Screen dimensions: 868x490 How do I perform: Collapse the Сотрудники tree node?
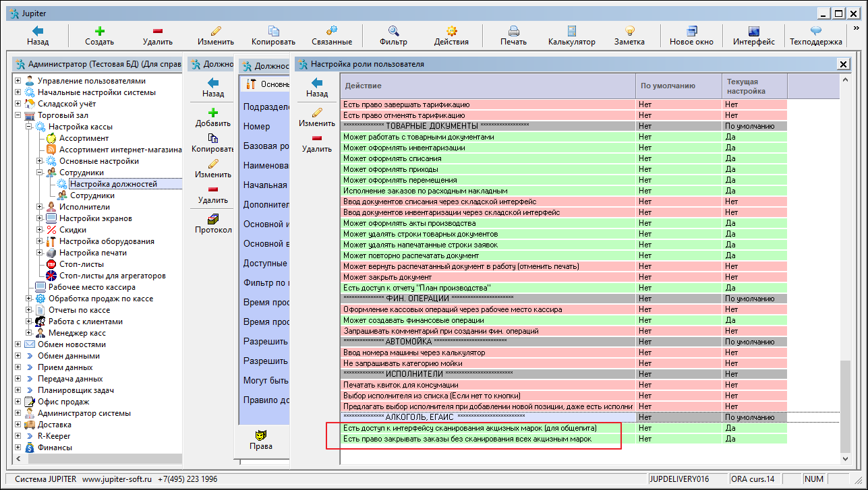(x=40, y=173)
